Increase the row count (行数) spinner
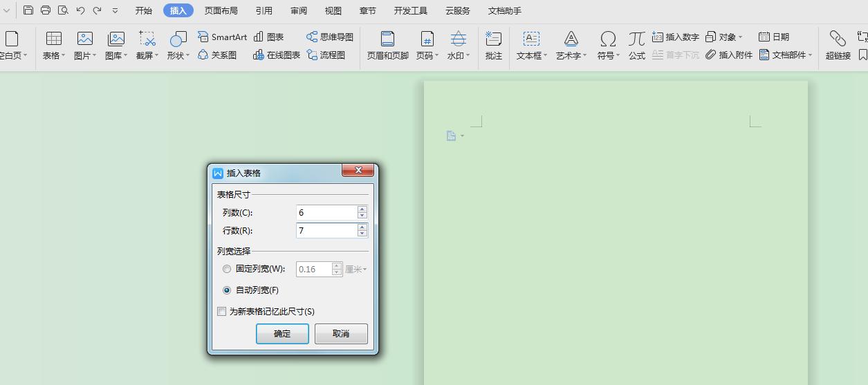Image resolution: width=868 pixels, height=385 pixels. (x=362, y=227)
